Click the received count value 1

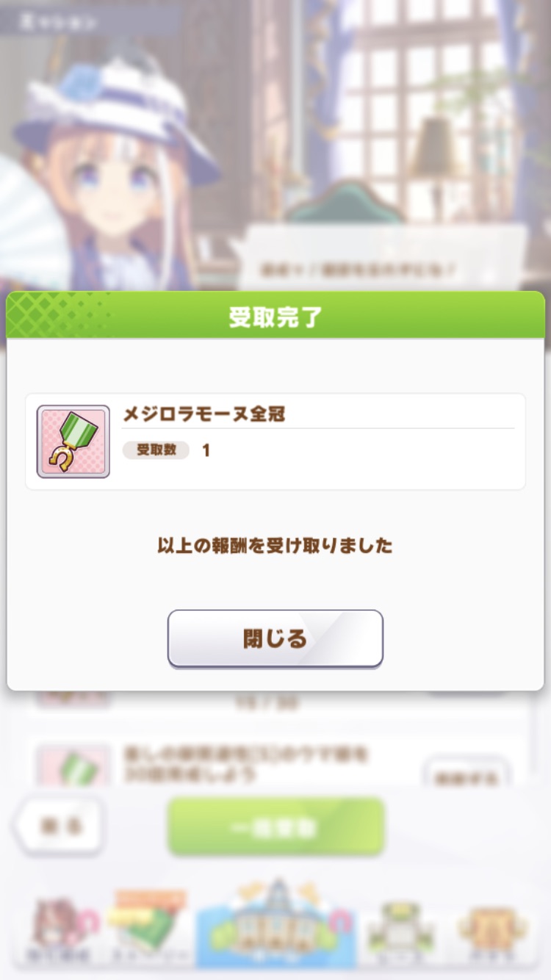coord(206,450)
